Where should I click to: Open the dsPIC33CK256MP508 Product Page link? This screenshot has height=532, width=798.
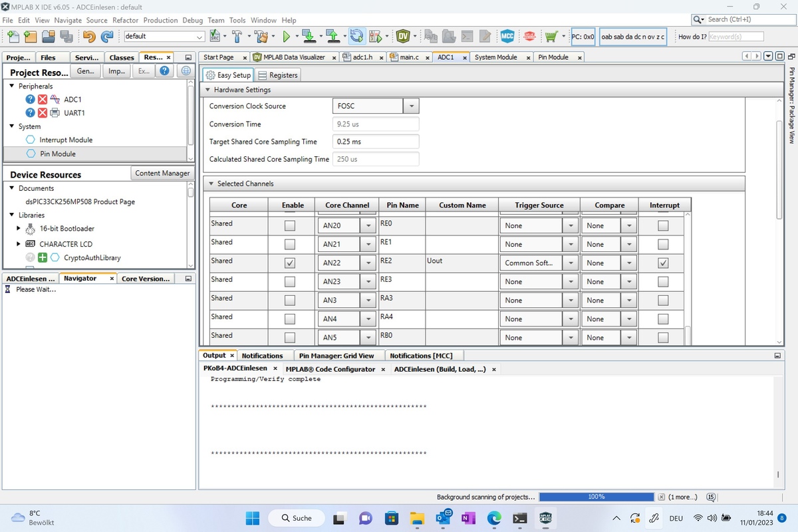point(80,201)
